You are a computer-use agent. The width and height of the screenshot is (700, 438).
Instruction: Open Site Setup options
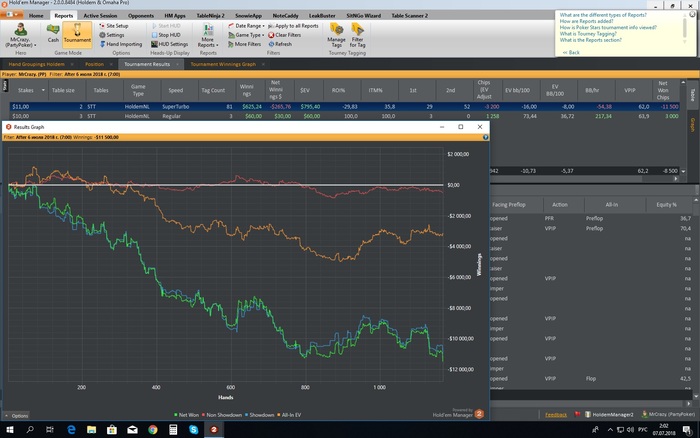113,26
